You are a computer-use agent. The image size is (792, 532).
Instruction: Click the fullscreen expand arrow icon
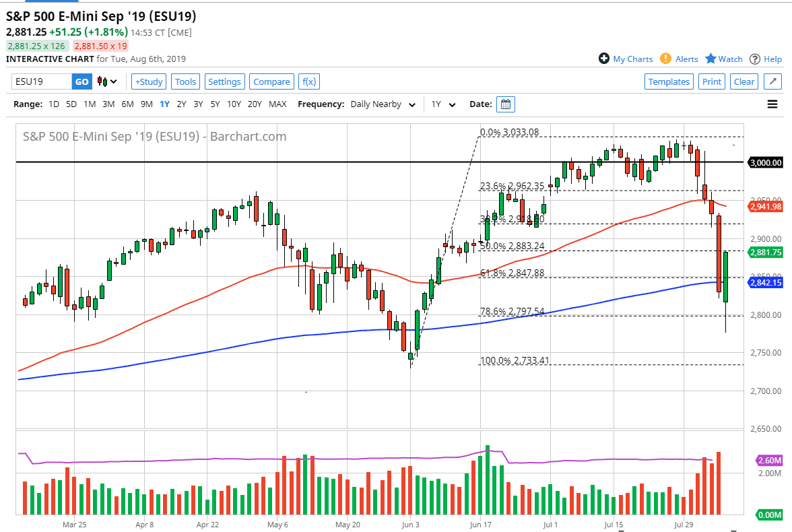772,81
